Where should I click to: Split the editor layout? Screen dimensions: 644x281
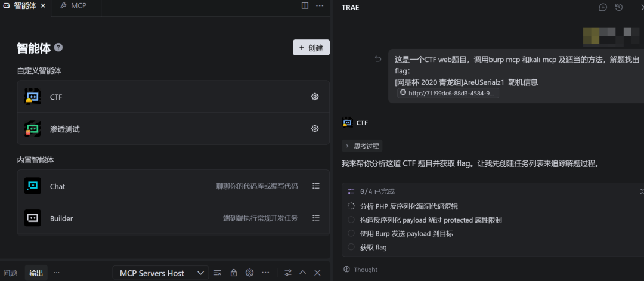coord(305,6)
